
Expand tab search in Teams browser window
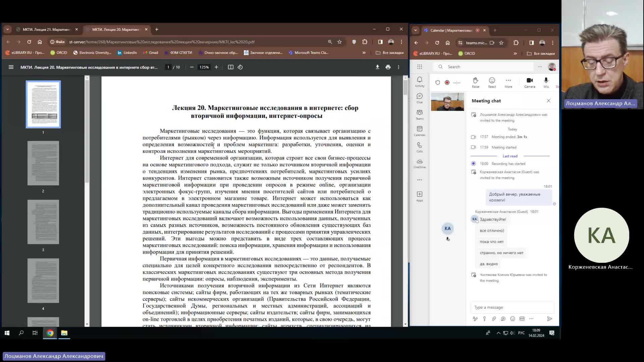416,30
